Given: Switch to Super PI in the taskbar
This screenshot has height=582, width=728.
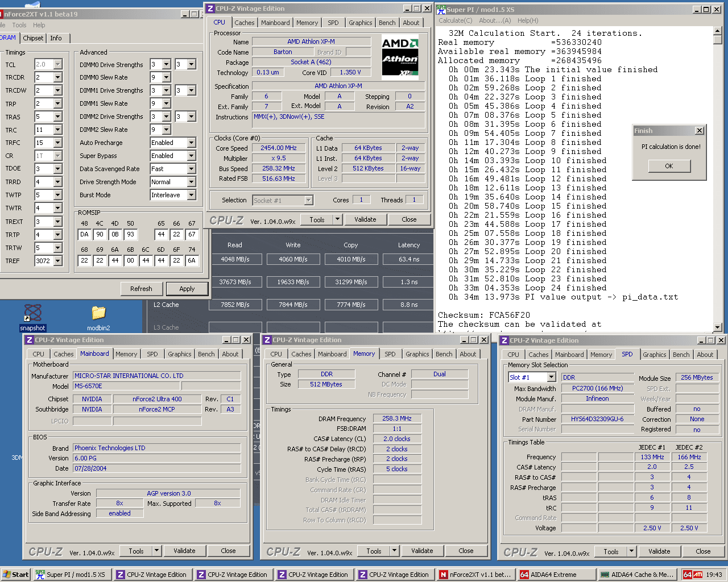Looking at the screenshot, I should point(71,575).
